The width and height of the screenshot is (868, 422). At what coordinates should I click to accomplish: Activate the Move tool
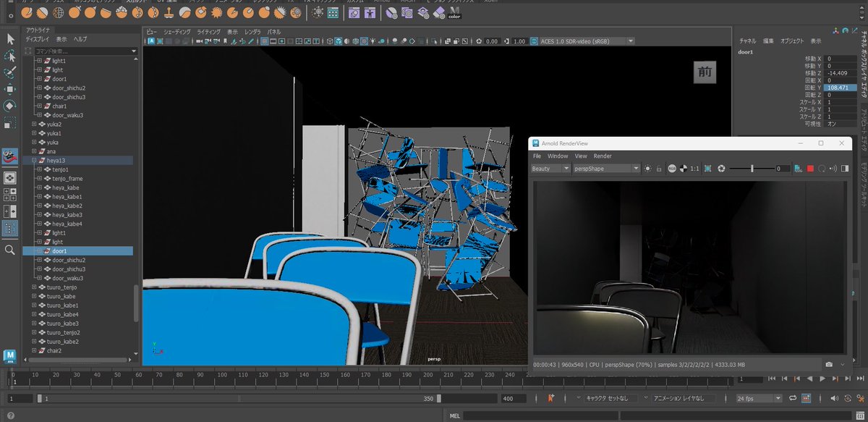click(x=10, y=89)
